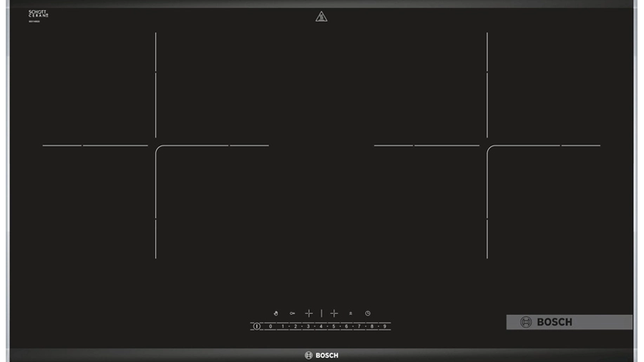Click the divider between zone selectors

pos(321,313)
